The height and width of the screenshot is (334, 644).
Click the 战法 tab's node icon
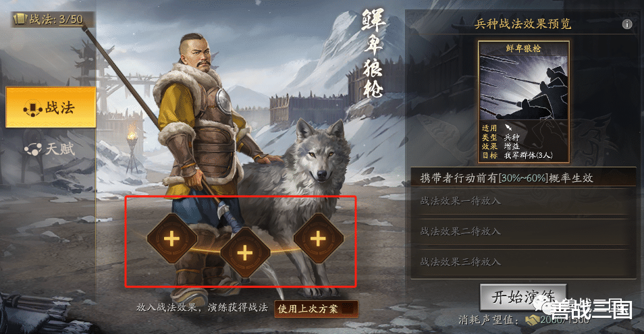[x=33, y=109]
